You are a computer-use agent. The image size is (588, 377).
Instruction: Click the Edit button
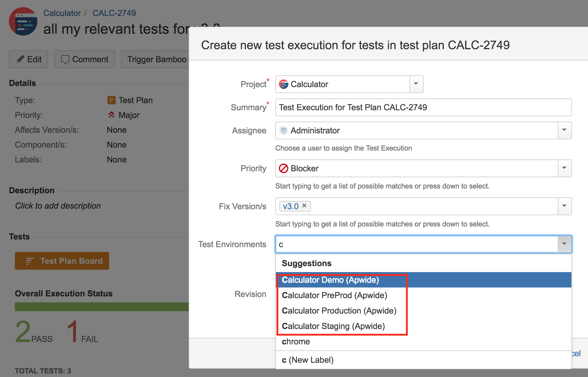tap(28, 59)
